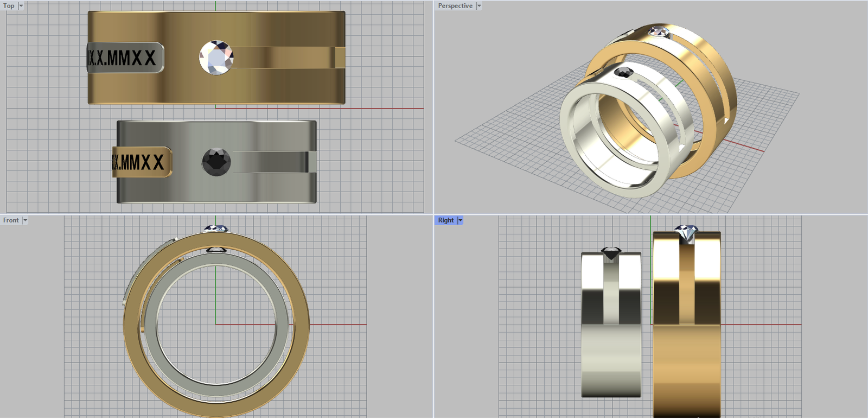Image resolution: width=868 pixels, height=419 pixels.
Task: Pick gold engraved plate on silver ring, Top view
Action: [141, 162]
